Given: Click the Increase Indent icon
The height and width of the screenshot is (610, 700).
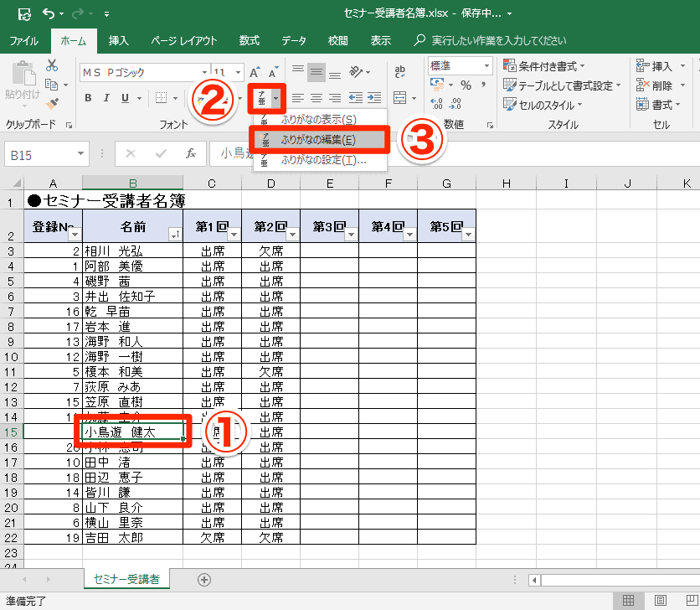Looking at the screenshot, I should pyautogui.click(x=373, y=98).
